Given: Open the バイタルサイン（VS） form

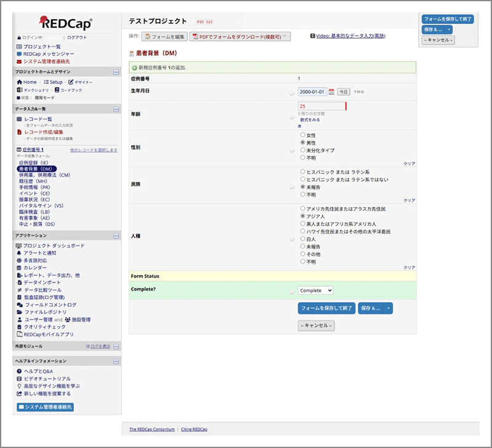Looking at the screenshot, I should (x=41, y=206).
